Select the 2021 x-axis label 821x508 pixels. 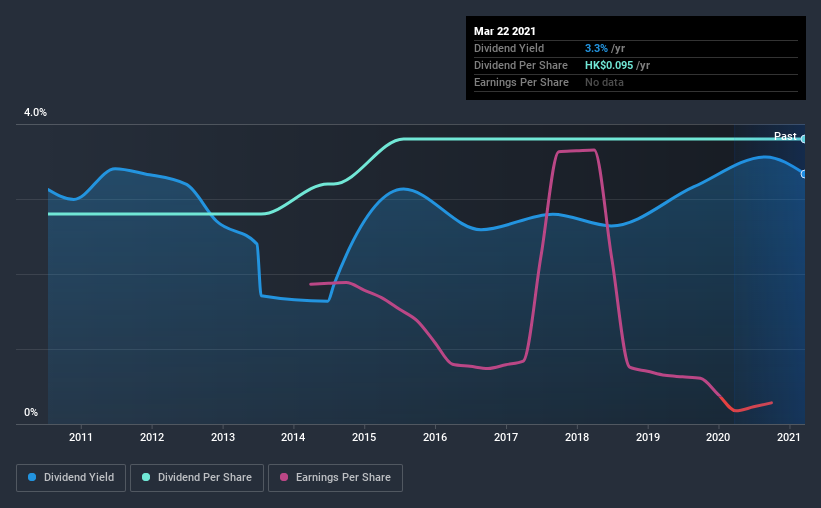[x=789, y=437]
